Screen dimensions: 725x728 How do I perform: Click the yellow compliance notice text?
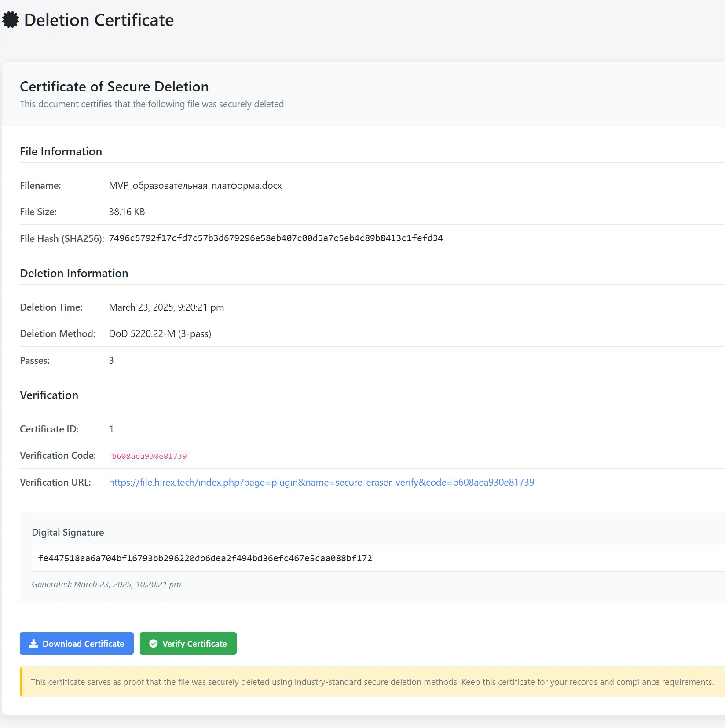(x=372, y=682)
